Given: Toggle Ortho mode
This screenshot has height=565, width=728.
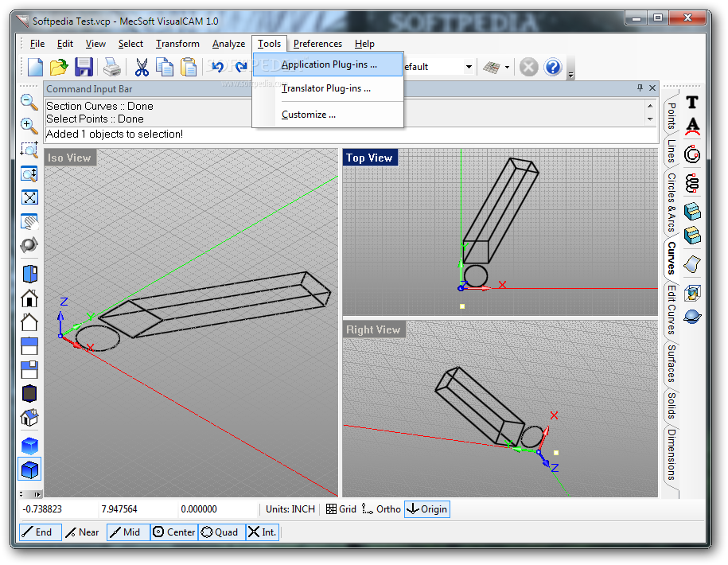Looking at the screenshot, I should (381, 509).
